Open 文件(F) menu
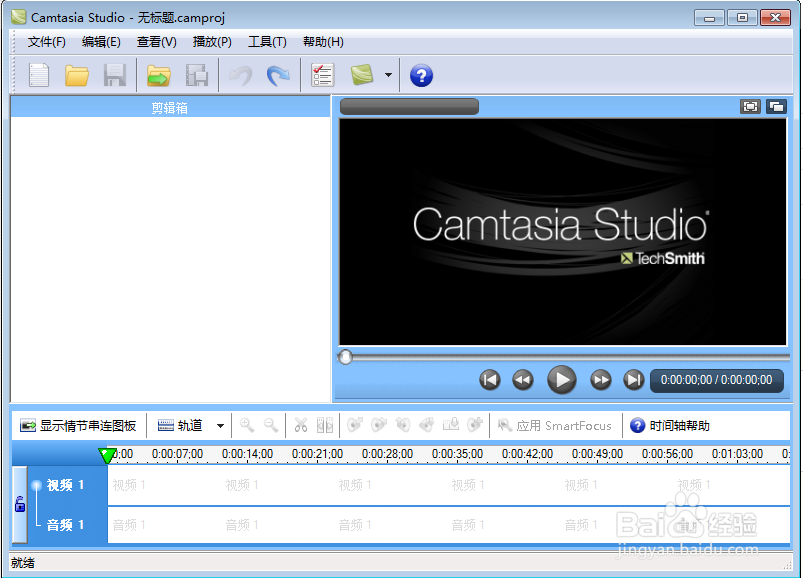 (47, 42)
